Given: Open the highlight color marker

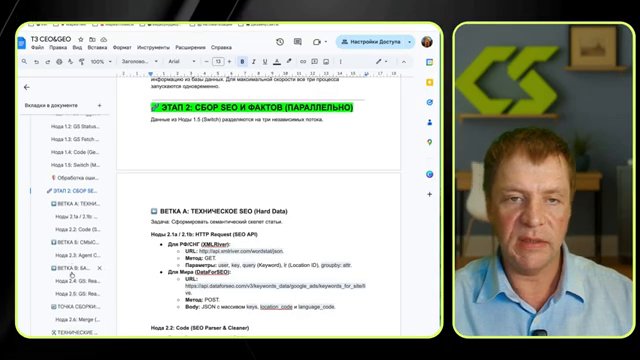Looking at the screenshot, I should click(289, 62).
